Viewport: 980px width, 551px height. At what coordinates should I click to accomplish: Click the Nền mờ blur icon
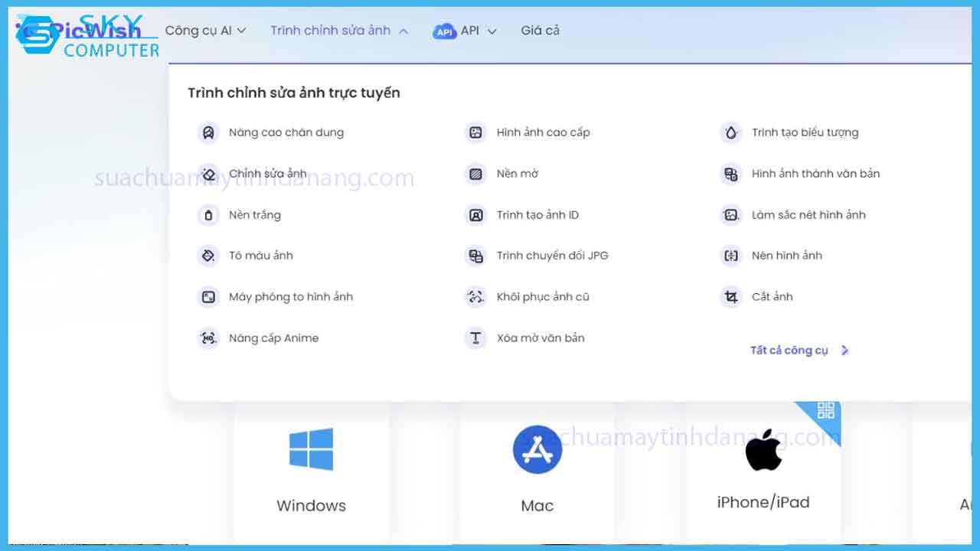tap(475, 174)
